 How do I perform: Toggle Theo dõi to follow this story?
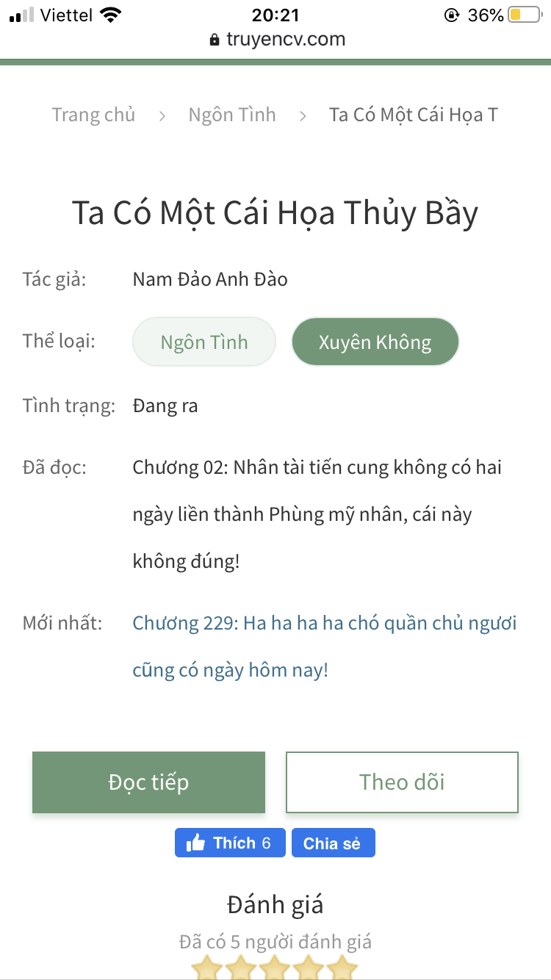point(402,782)
